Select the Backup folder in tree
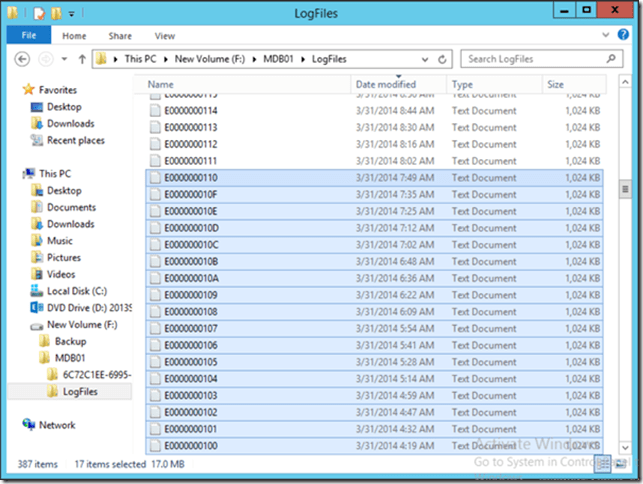The height and width of the screenshot is (484, 643). tap(70, 342)
